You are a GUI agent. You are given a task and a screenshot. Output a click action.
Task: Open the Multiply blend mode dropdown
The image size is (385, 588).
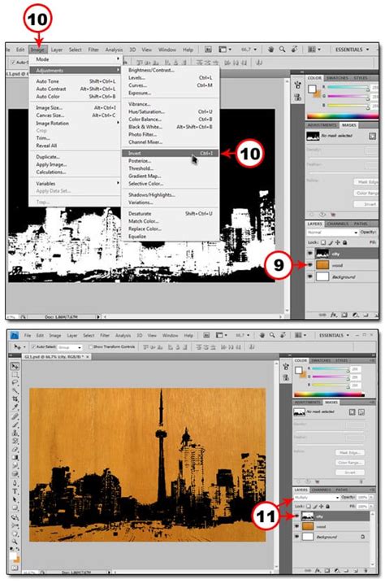pos(317,497)
